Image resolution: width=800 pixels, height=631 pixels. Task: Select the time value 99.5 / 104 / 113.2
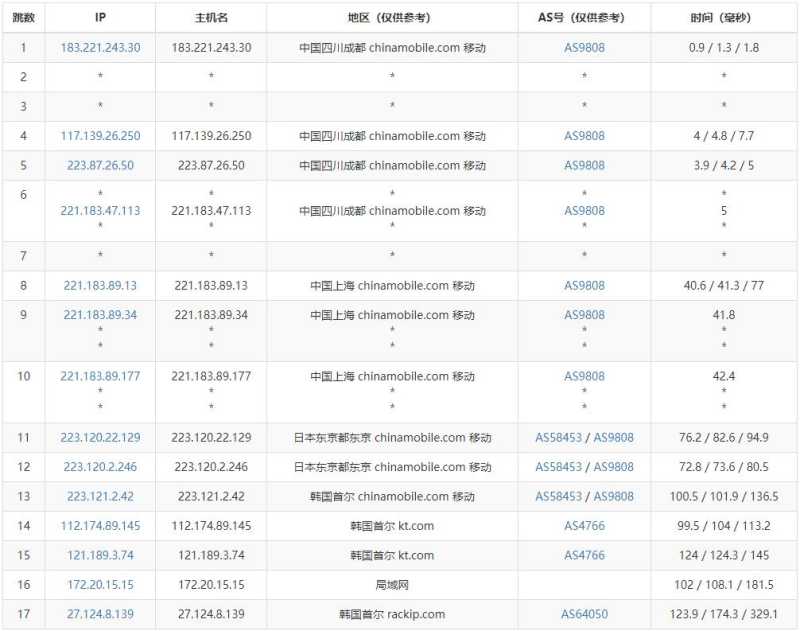coord(723,526)
